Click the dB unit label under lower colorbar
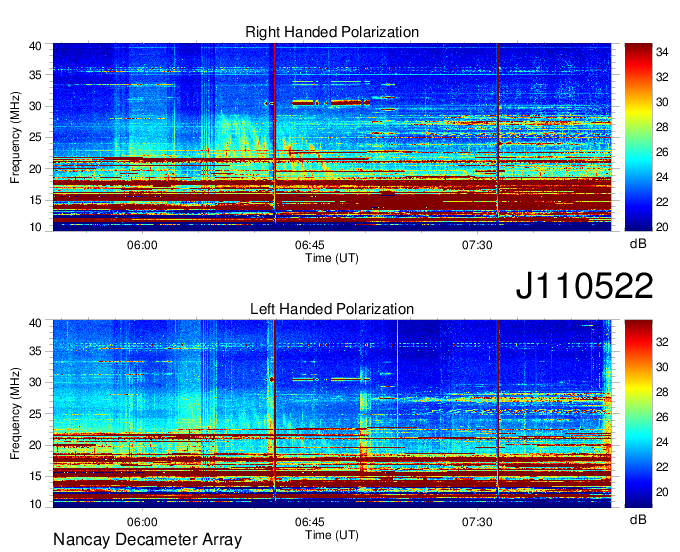The width and height of the screenshot is (680, 552). tap(638, 519)
